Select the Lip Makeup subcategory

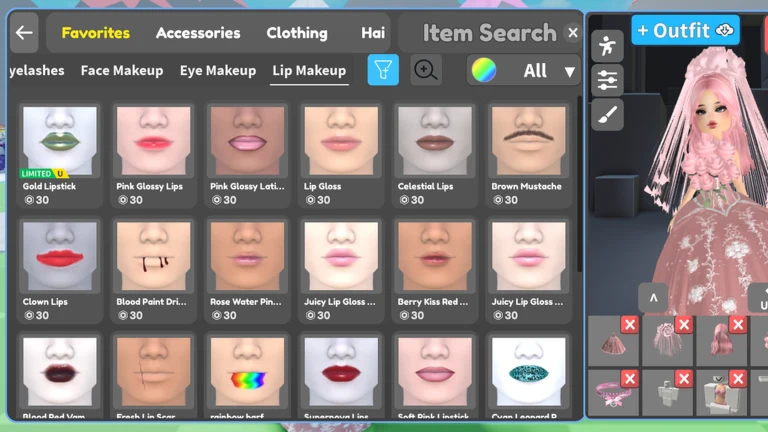click(x=309, y=71)
